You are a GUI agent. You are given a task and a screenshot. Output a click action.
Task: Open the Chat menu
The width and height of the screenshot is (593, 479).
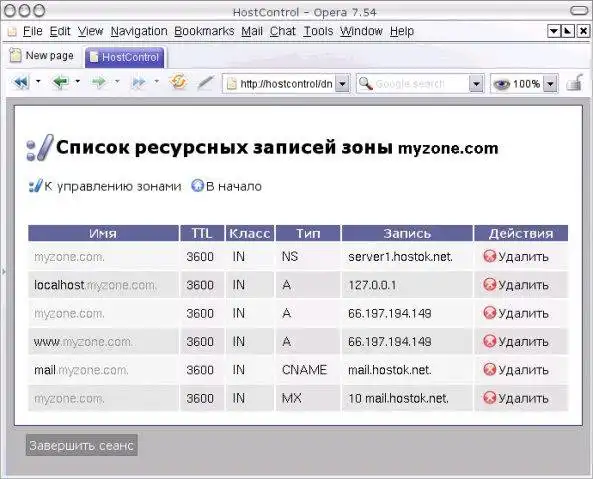(283, 31)
